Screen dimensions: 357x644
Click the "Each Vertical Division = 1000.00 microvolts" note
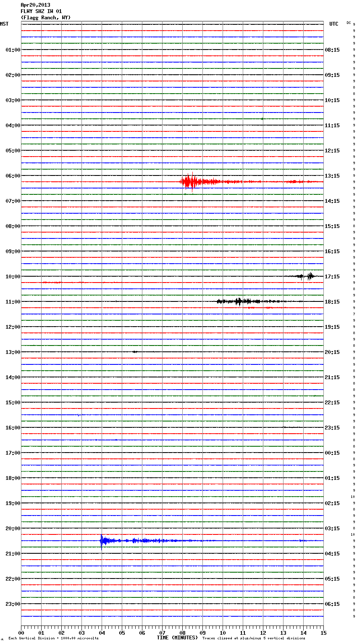(x=53, y=638)
